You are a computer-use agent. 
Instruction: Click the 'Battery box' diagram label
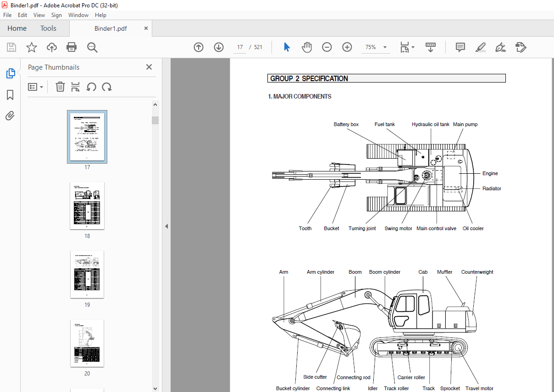346,124
